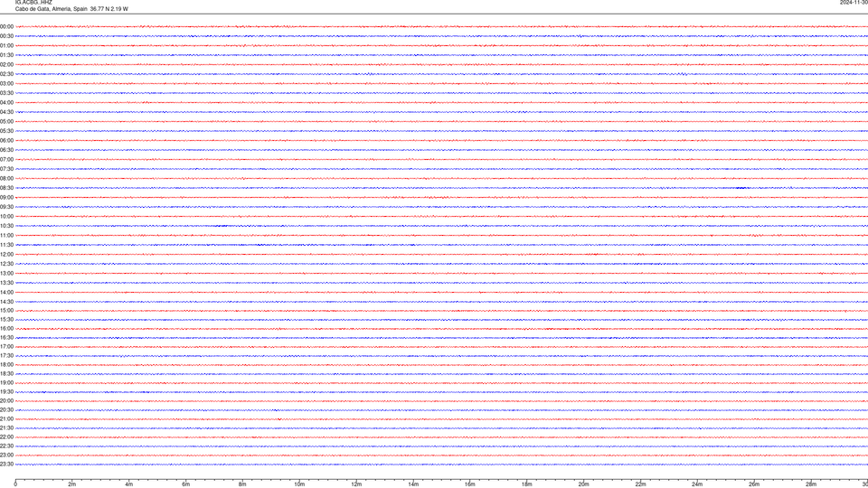Select the 02:00 time row label

6,65
